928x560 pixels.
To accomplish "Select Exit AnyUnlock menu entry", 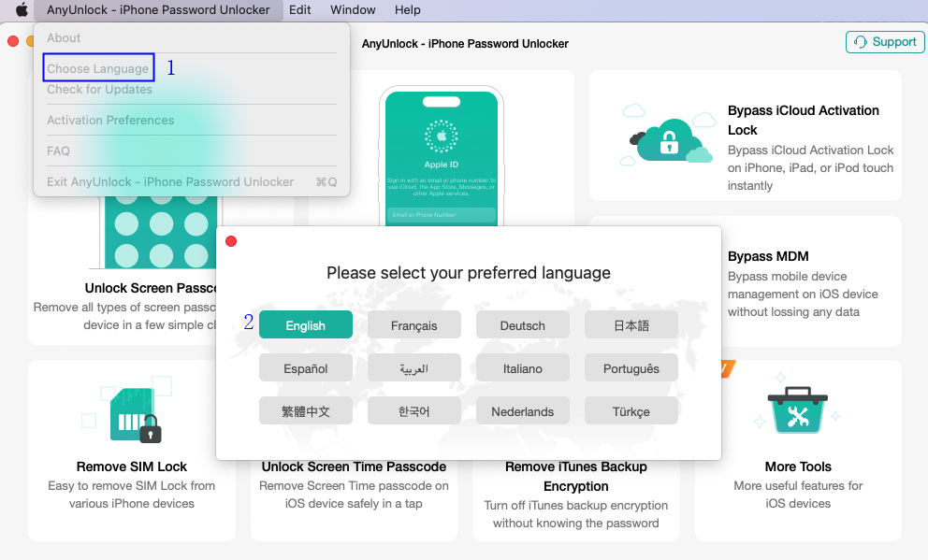I will 192,182.
